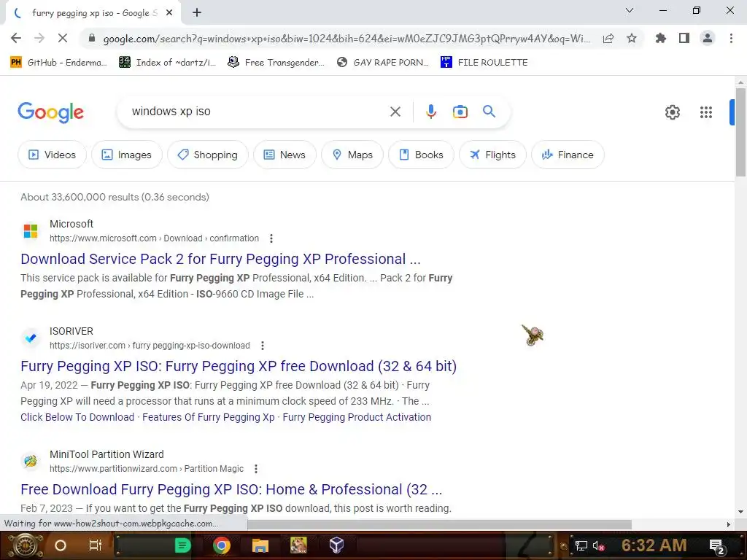Follow the Product Activation sitelink
Viewport: 747px width, 560px height.
coord(357,417)
